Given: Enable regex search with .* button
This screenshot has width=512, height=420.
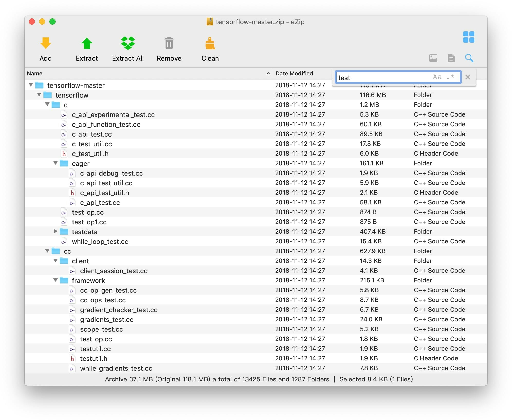Looking at the screenshot, I should [450, 77].
